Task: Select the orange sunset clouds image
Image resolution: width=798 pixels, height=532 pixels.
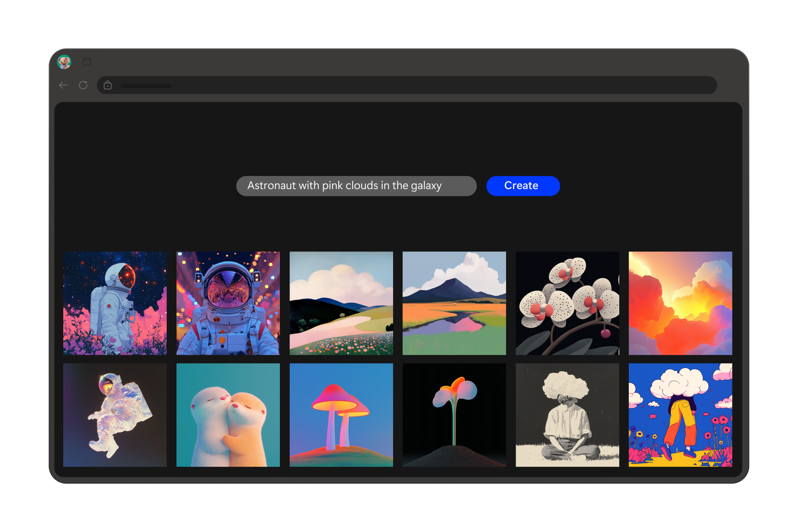Action: [680, 303]
